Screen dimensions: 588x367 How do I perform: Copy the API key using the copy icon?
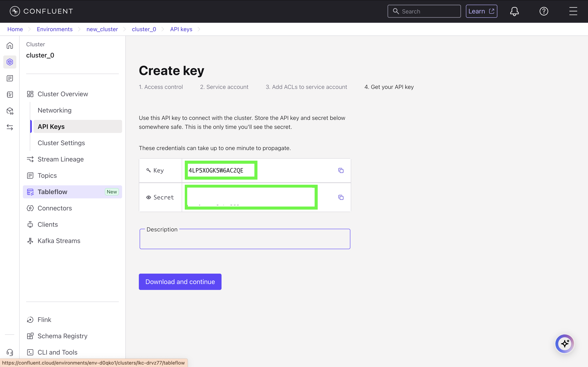click(x=341, y=170)
